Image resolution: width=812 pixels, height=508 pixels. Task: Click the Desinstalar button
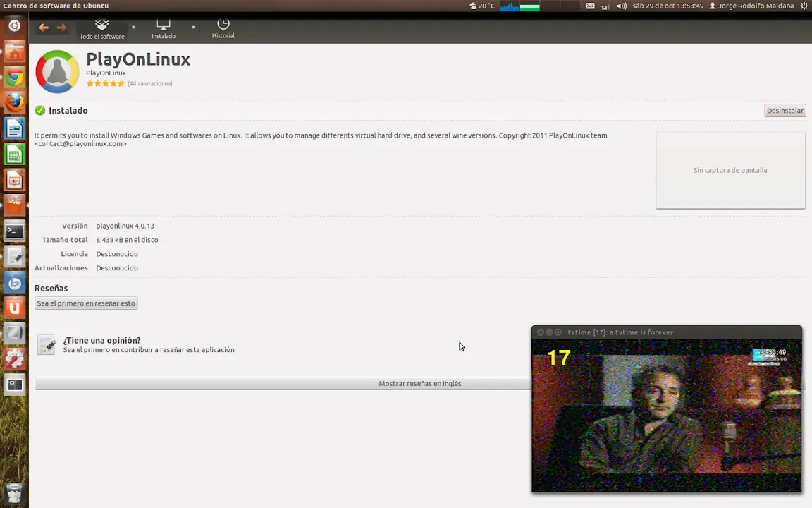tap(785, 110)
